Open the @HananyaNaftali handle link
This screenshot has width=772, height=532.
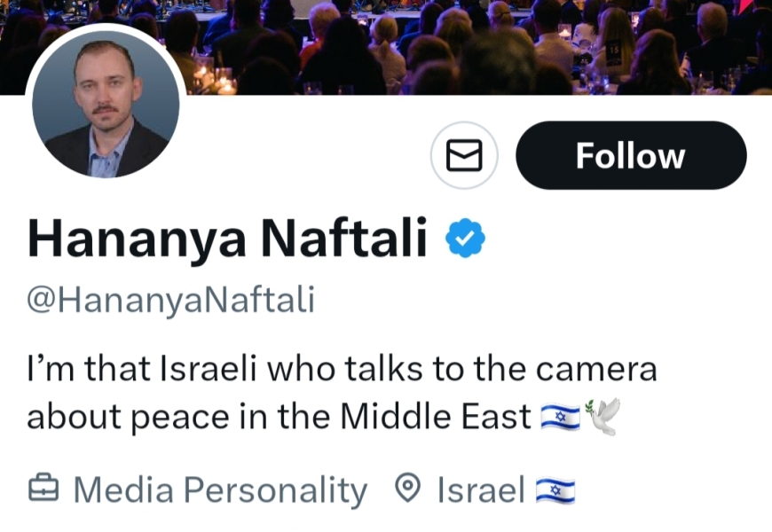pyautogui.click(x=169, y=298)
